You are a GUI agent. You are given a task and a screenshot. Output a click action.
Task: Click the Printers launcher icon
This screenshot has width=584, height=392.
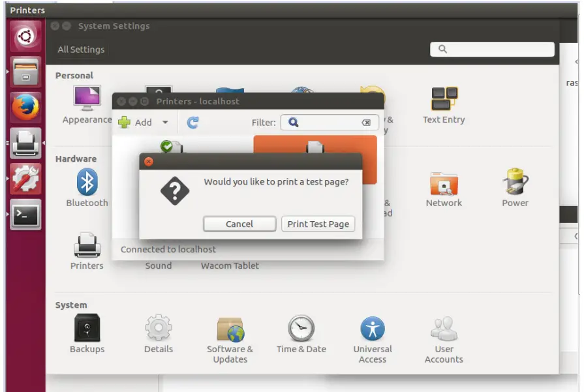[25, 143]
